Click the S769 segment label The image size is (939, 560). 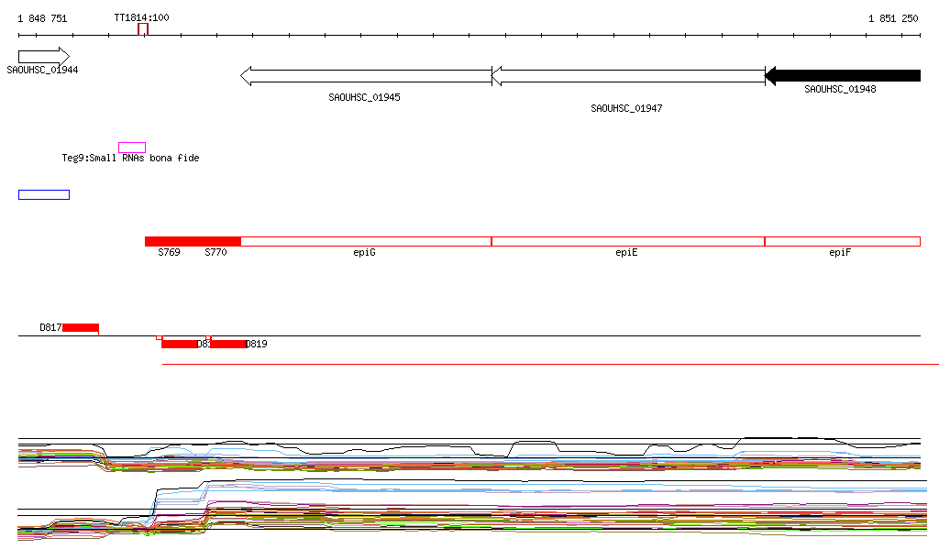click(169, 252)
